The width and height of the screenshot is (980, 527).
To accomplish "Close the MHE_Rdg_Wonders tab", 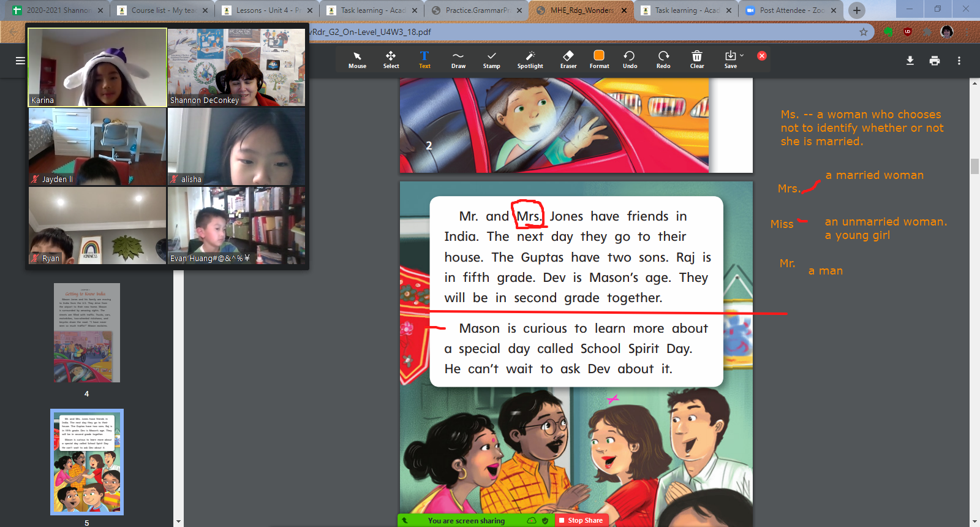I will coord(624,10).
